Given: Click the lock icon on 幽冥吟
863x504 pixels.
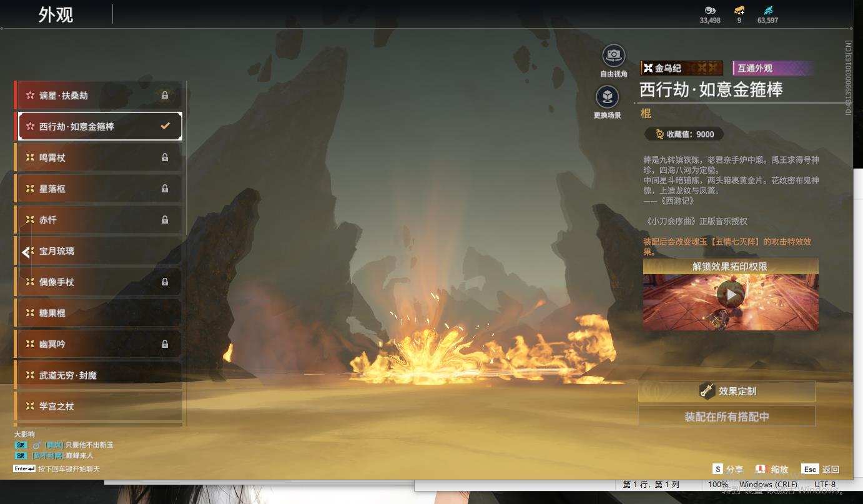Looking at the screenshot, I should (165, 344).
